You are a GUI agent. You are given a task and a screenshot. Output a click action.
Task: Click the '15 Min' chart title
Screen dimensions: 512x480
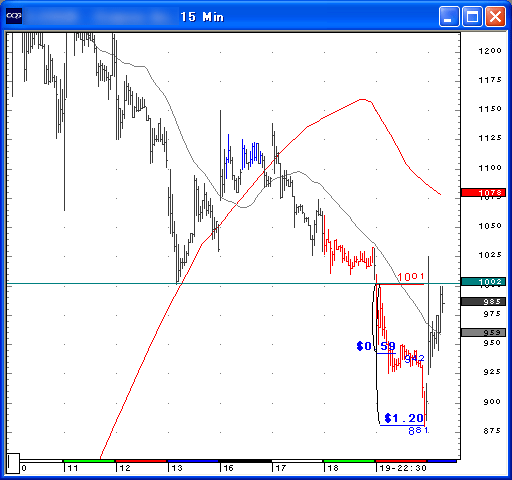[x=202, y=17]
